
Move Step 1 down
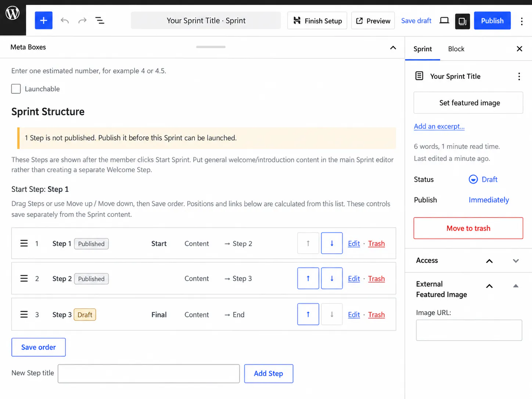coord(332,243)
